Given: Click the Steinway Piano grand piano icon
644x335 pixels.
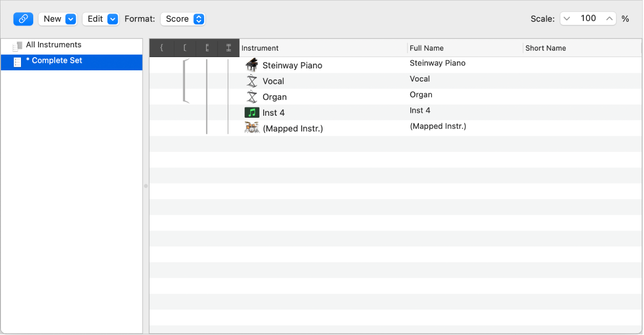Looking at the screenshot, I should click(x=251, y=64).
